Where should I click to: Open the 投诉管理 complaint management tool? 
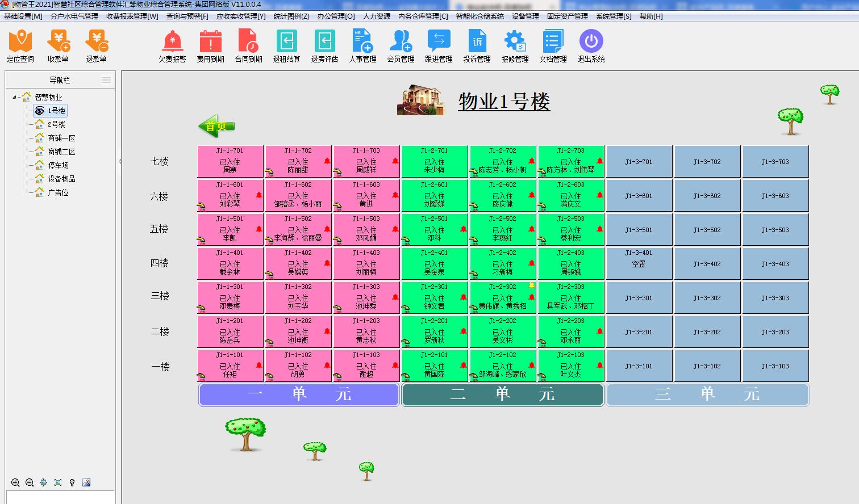pyautogui.click(x=477, y=46)
